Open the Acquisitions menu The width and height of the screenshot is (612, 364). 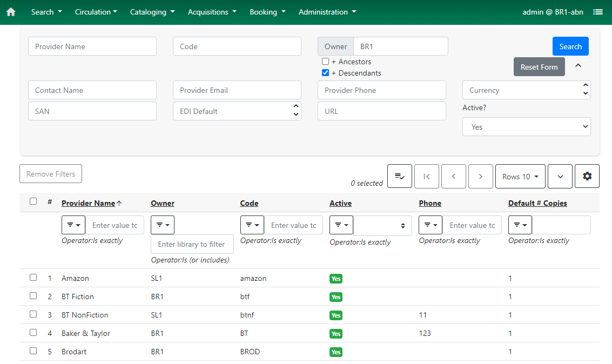(x=212, y=11)
